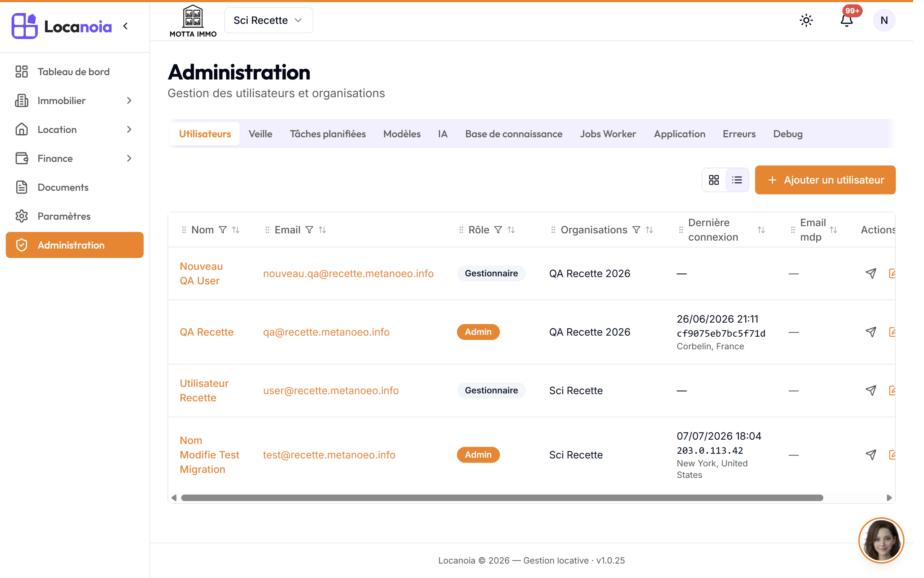924x578 pixels.
Task: Sort by the Email column
Action: pos(323,230)
